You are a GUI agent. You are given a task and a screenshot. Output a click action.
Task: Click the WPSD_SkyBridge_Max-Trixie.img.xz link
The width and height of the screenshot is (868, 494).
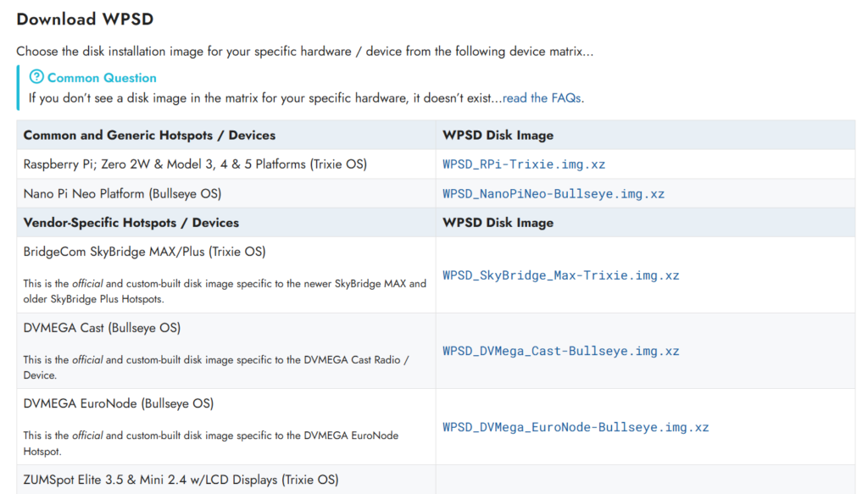pyautogui.click(x=560, y=275)
